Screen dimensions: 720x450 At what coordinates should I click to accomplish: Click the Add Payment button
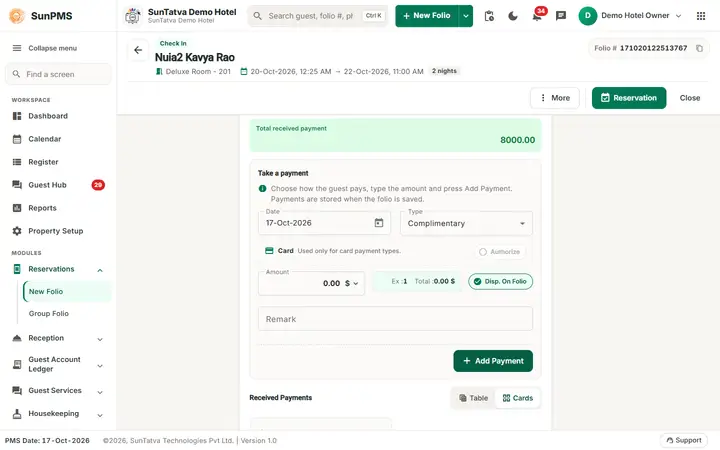[493, 361]
